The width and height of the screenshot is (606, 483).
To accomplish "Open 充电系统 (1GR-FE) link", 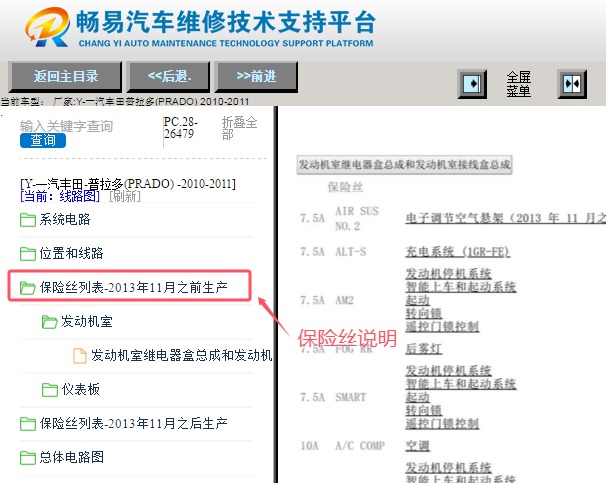I will click(x=458, y=252).
